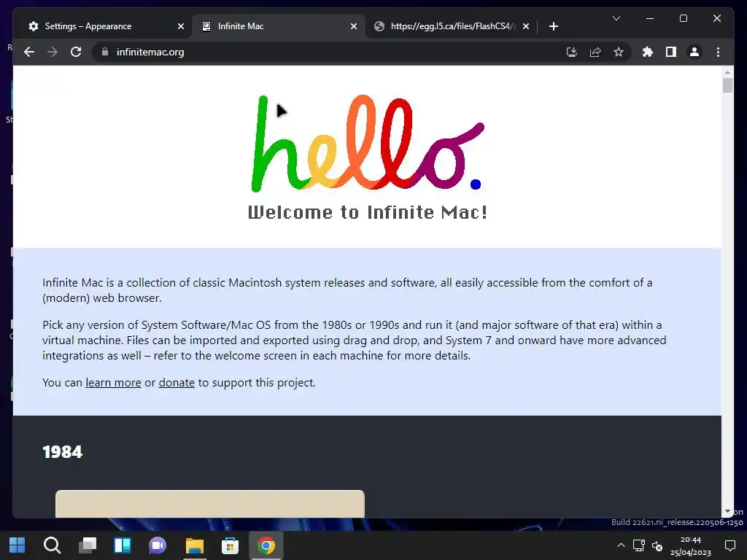Launch the Chat app from taskbar
The width and height of the screenshot is (747, 560).
pyautogui.click(x=158, y=545)
